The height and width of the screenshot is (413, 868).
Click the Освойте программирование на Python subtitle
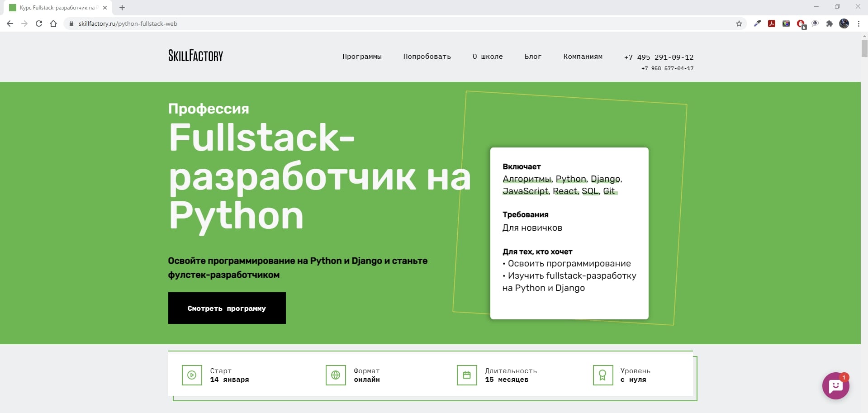(298, 268)
